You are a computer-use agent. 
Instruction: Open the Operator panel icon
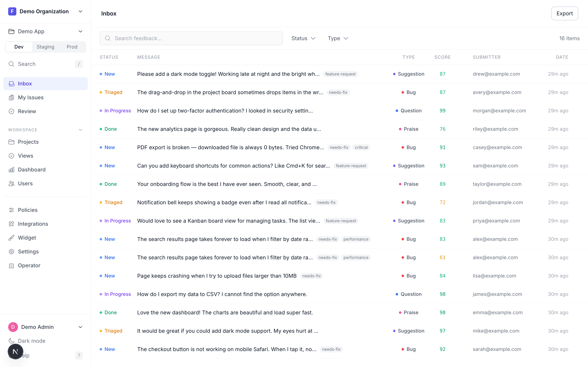point(12,265)
